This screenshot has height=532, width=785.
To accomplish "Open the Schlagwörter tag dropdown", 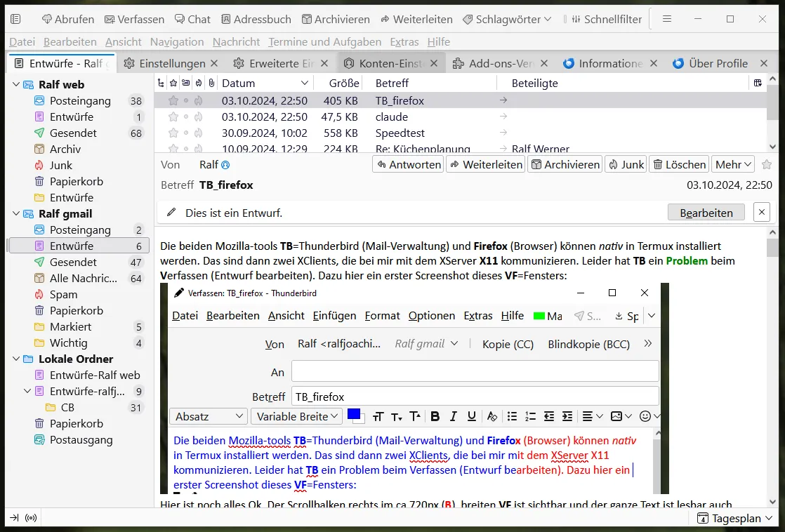I will coord(507,19).
